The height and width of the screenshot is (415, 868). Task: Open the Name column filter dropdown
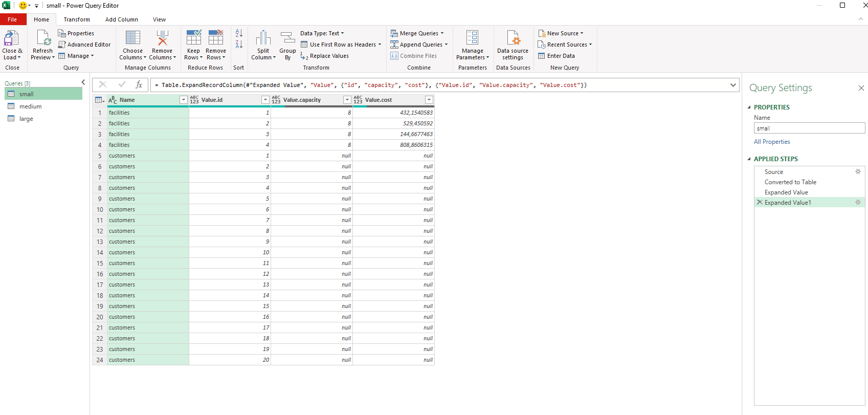(183, 100)
